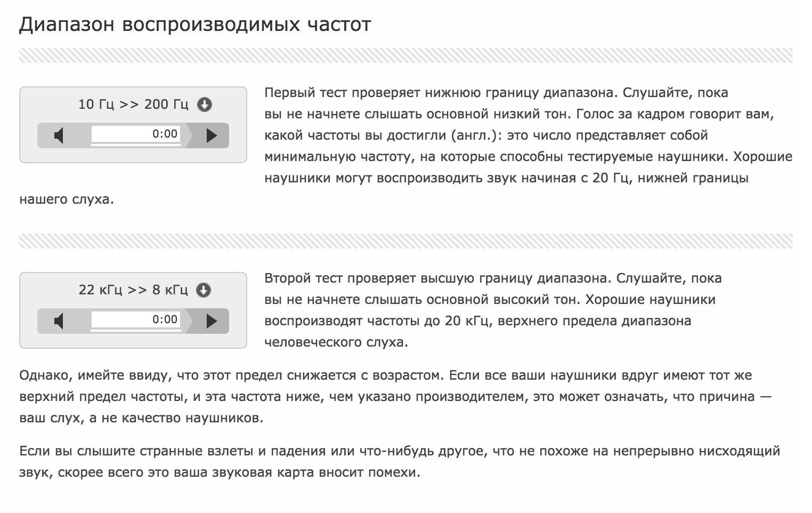The height and width of the screenshot is (513, 812).
Task: Click the paragraph starting 'Если вы слышите странные'
Action: [400, 462]
